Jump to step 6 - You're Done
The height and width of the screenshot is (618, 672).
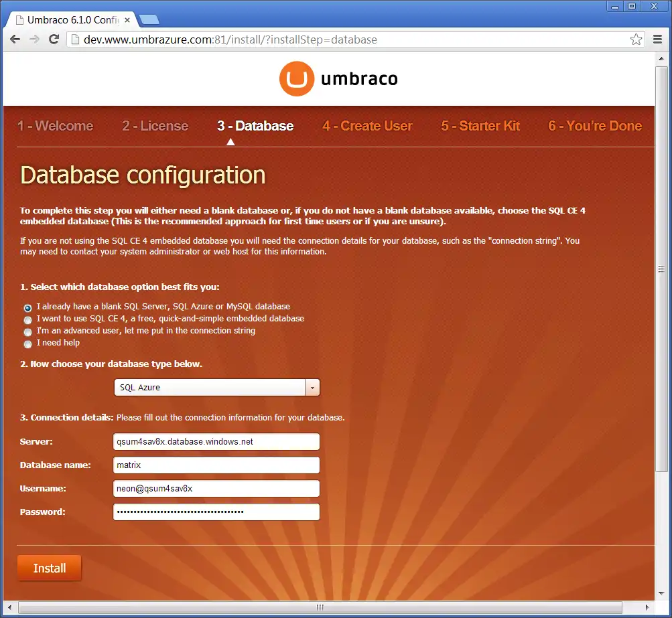tap(595, 126)
